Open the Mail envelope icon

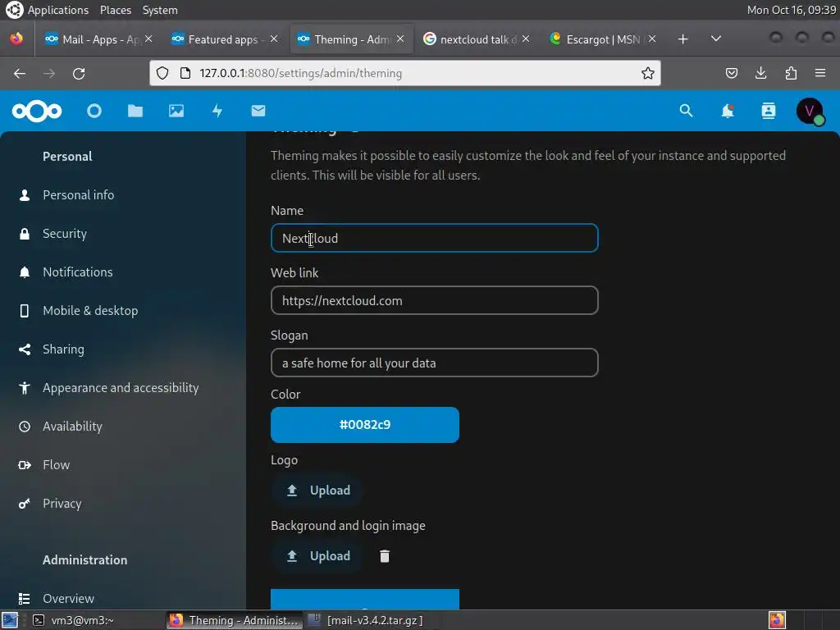pos(258,111)
